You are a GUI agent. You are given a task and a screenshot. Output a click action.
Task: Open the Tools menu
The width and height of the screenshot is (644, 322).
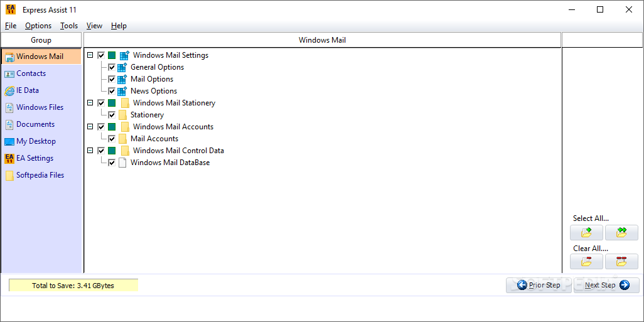tap(69, 26)
